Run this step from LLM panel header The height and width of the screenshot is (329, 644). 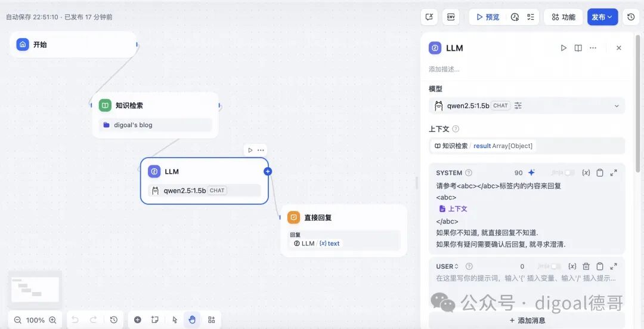pyautogui.click(x=563, y=48)
